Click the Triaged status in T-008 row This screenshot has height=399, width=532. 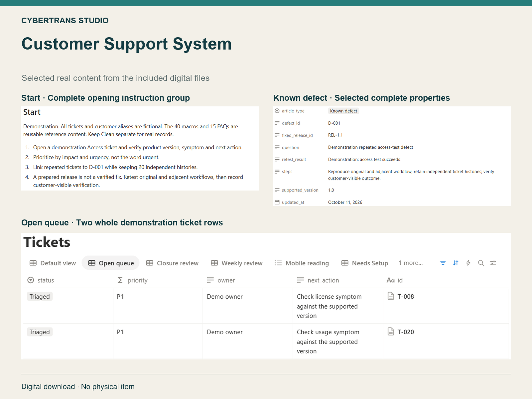point(40,297)
